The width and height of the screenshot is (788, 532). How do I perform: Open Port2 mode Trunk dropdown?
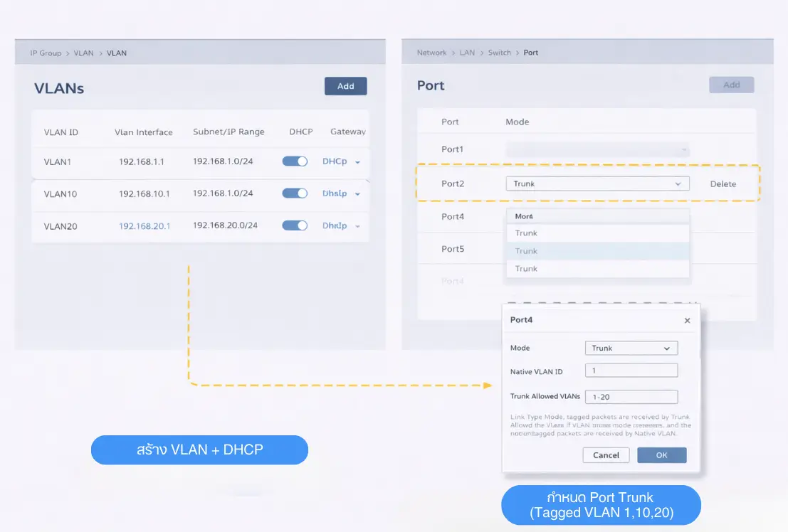[597, 183]
